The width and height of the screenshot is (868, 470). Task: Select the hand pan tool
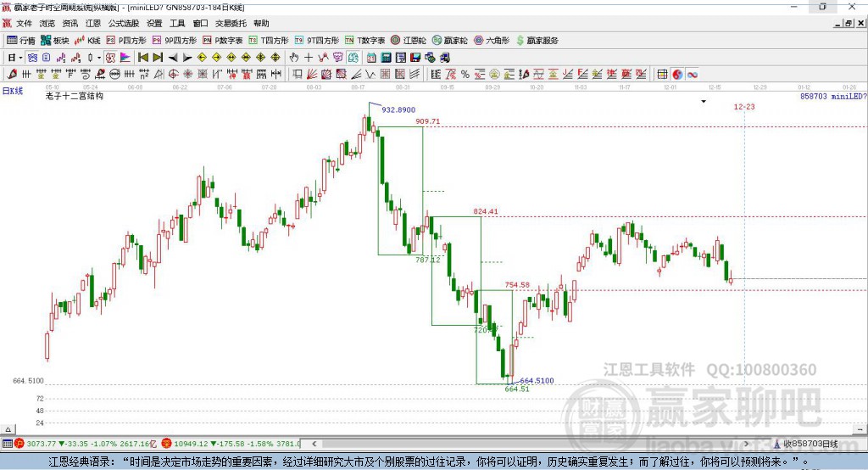(294, 58)
